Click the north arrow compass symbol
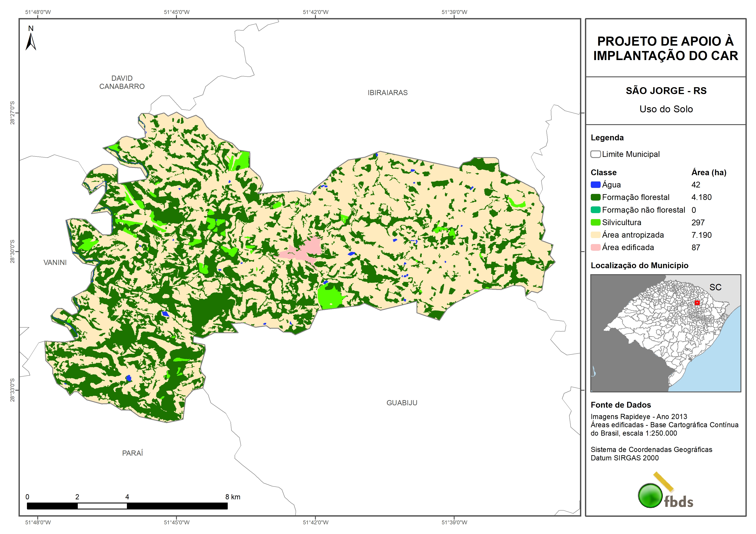Screen dimensions: 756x534 (x=31, y=42)
